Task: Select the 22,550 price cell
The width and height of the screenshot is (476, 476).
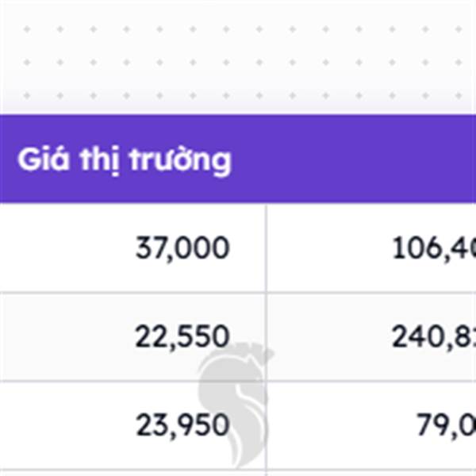Action: click(x=182, y=336)
